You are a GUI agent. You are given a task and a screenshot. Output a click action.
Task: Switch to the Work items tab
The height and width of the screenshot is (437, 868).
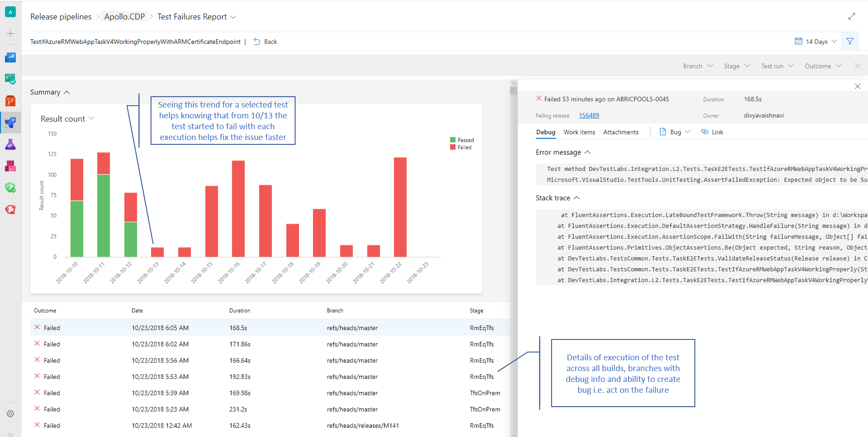tap(579, 132)
